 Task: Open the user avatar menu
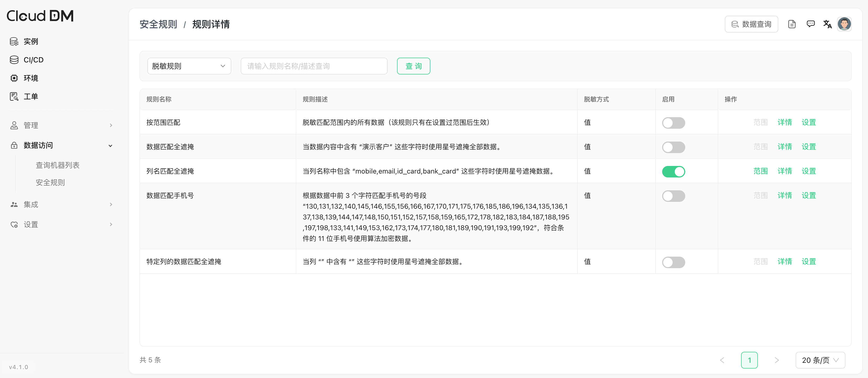(x=844, y=24)
